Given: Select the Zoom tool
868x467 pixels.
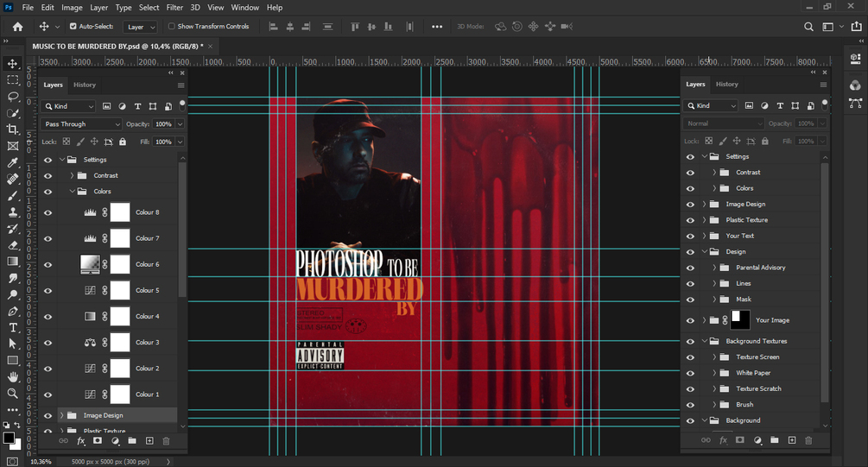Looking at the screenshot, I should pos(12,394).
